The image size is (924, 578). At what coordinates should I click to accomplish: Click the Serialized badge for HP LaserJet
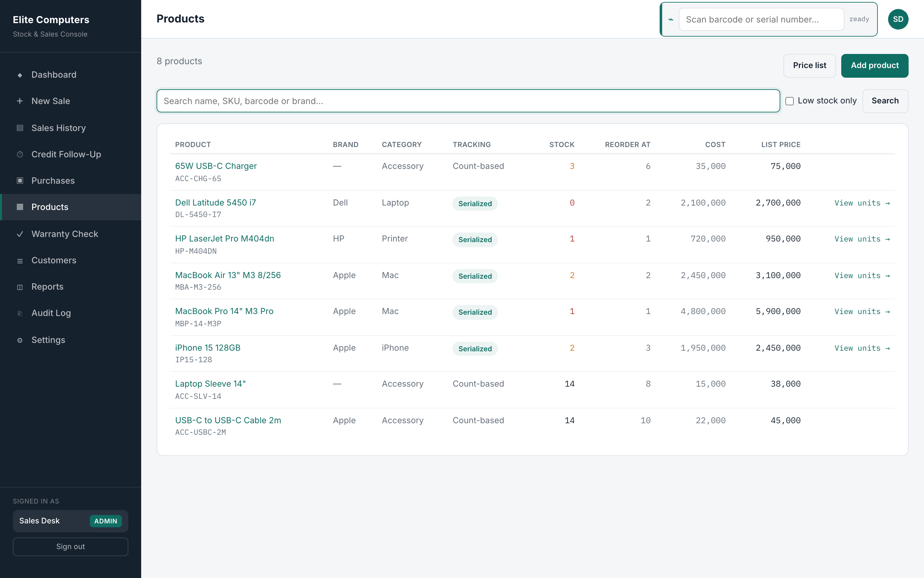coord(475,240)
